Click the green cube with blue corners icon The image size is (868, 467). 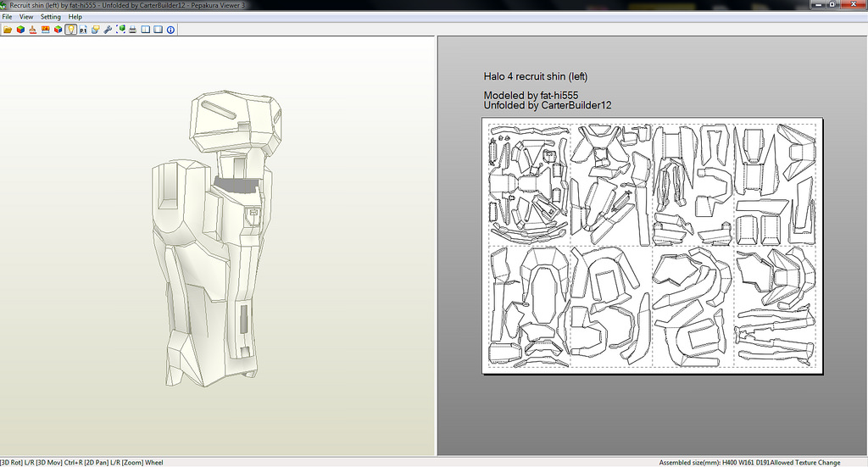pyautogui.click(x=120, y=30)
